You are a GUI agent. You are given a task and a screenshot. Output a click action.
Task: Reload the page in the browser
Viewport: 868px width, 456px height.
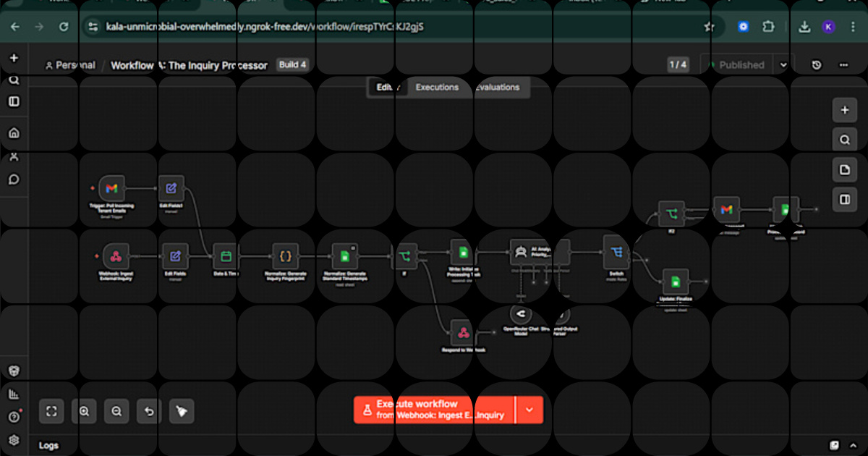point(64,27)
